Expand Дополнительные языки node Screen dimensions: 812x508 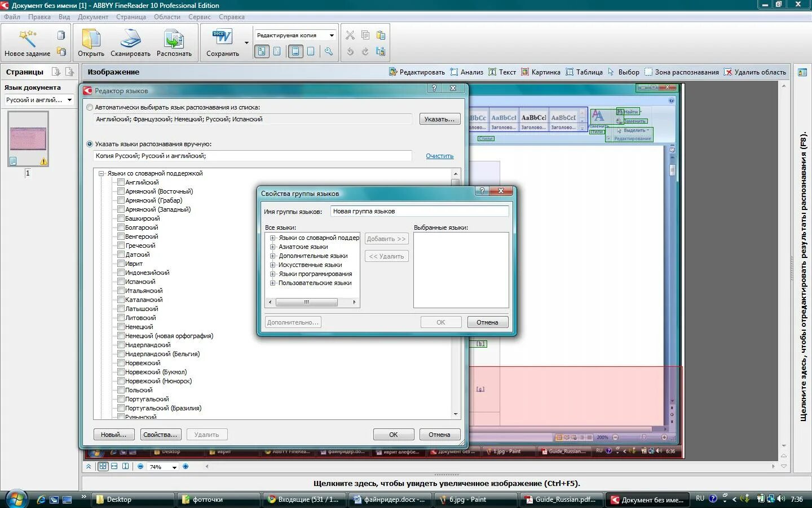coord(273,256)
